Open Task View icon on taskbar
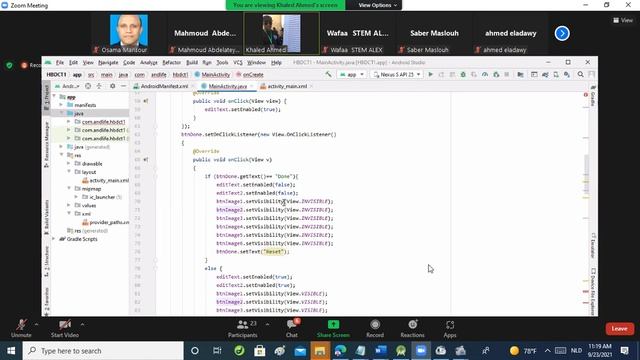Image resolution: width=640 pixels, height=360 pixels. (217, 351)
